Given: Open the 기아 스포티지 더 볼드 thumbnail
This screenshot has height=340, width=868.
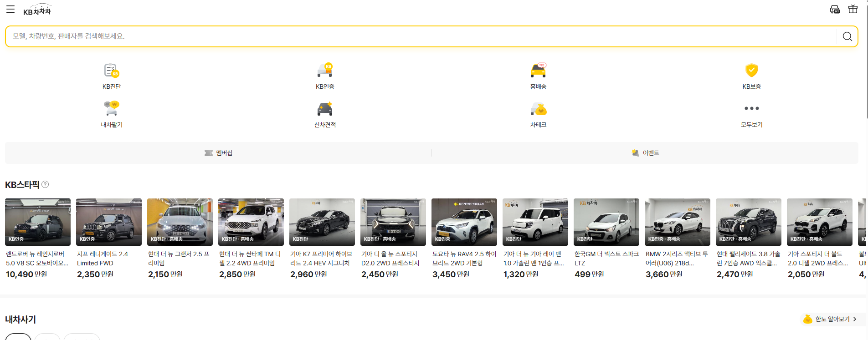Looking at the screenshot, I should click(820, 222).
